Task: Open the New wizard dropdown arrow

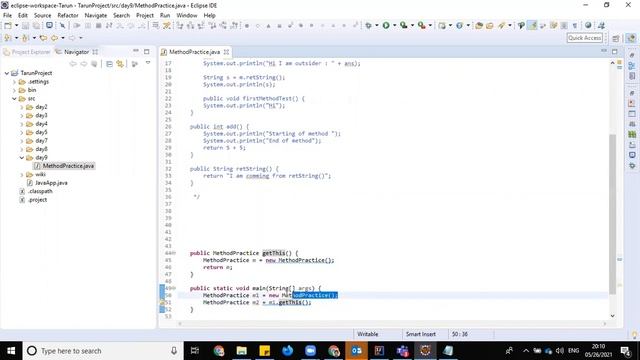Action: pyautogui.click(x=16, y=25)
